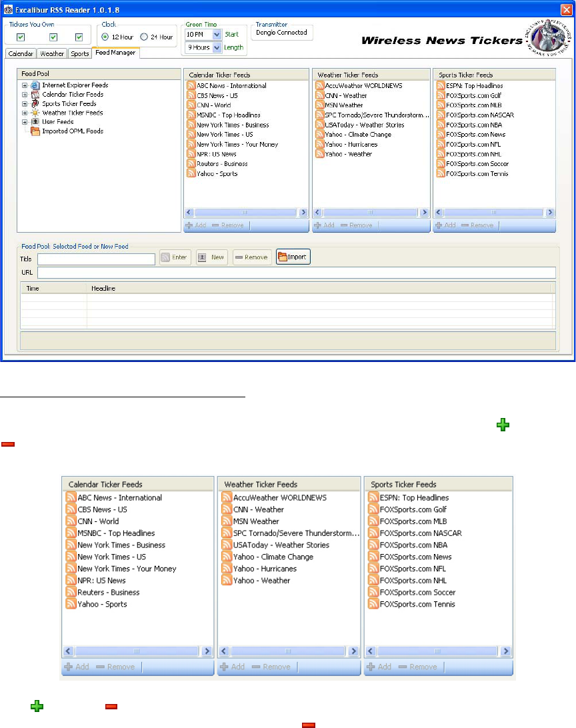Select 'FOXSports.com NHL' in the enlarged figure
576x728 pixels.
click(x=413, y=581)
